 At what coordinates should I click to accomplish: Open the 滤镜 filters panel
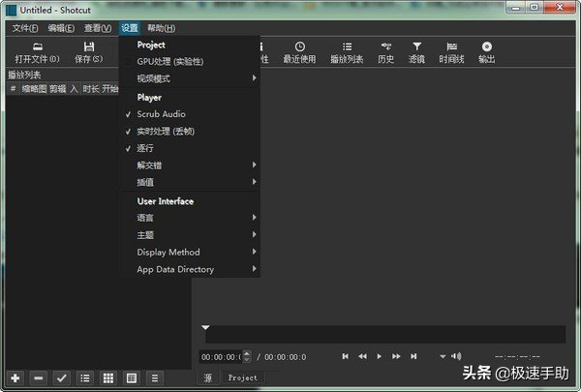(x=416, y=52)
